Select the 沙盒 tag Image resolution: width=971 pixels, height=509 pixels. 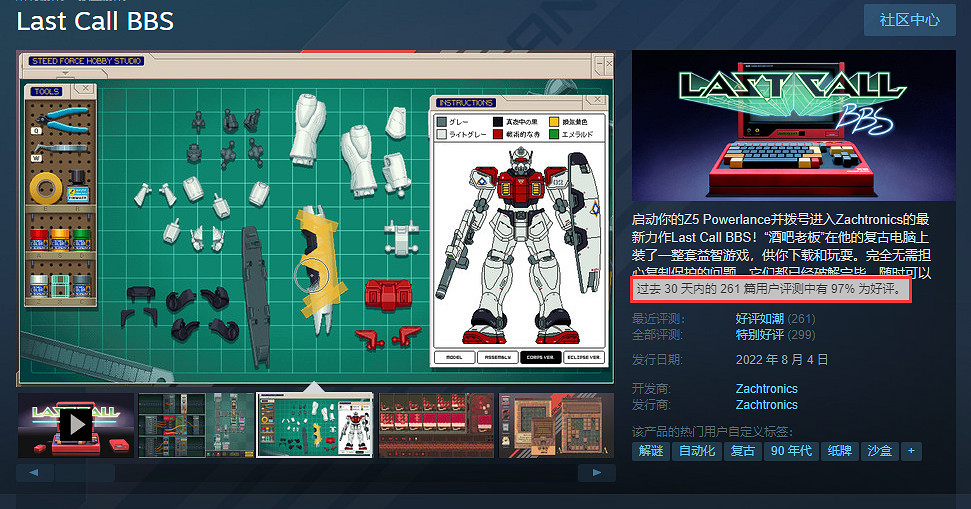(x=879, y=451)
